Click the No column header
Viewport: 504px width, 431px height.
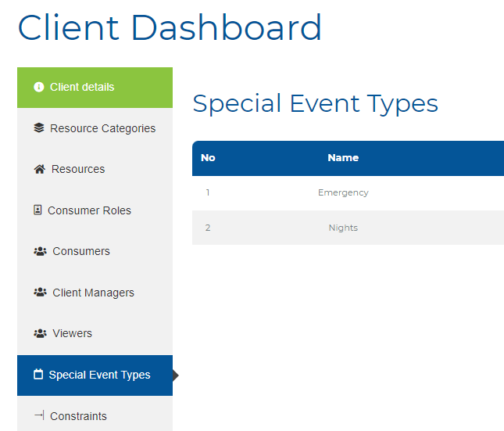click(x=208, y=158)
